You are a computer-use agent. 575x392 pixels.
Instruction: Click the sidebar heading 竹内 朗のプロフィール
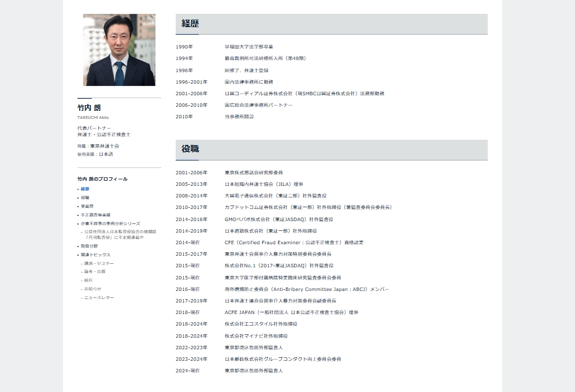(103, 179)
